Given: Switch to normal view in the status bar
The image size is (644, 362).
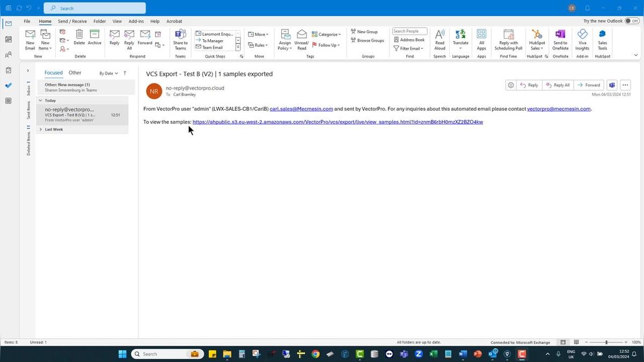Looking at the screenshot, I should point(563,342).
